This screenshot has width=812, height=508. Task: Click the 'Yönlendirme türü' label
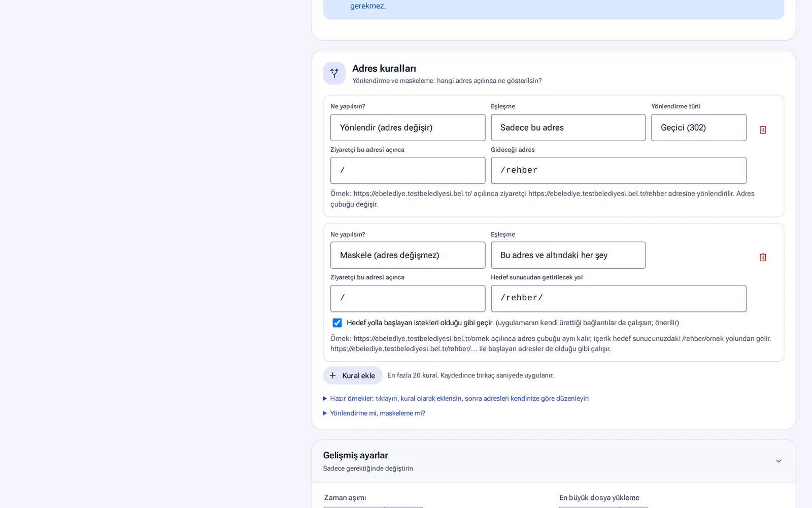coord(675,106)
